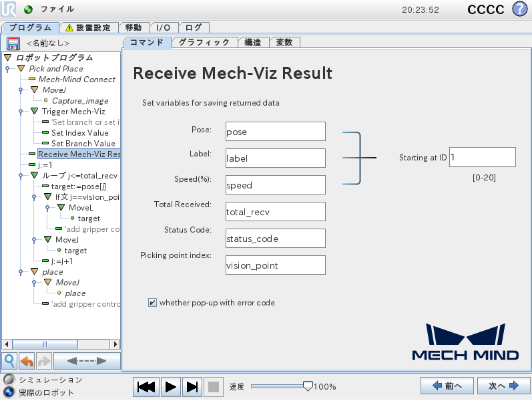532x401 pixels.
Task: Click the Set Branch Value node icon
Action: pos(45,143)
